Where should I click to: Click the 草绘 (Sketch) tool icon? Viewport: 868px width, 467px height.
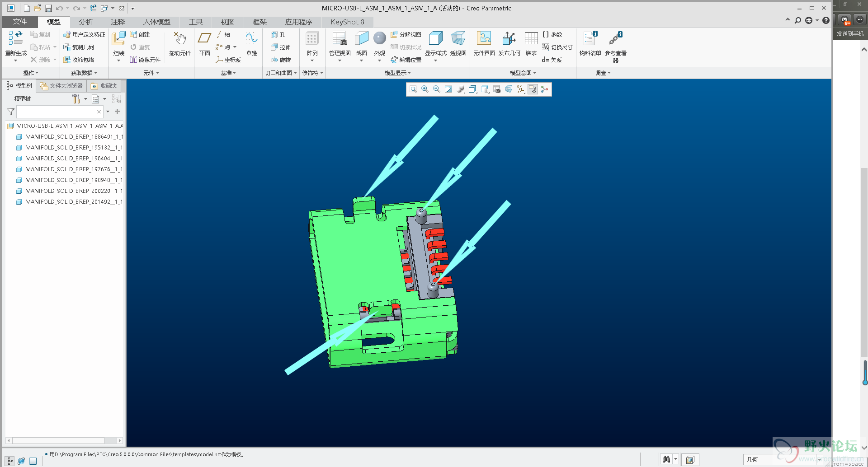[252, 38]
